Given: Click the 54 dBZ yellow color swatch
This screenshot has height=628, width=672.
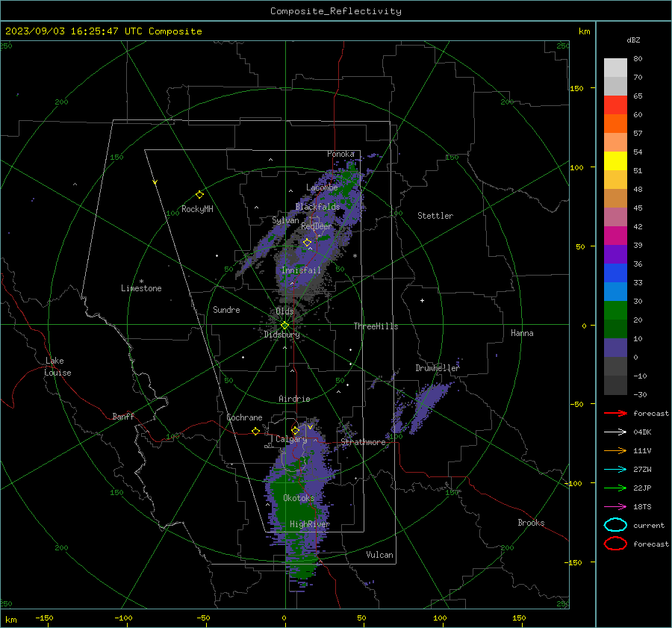Looking at the screenshot, I should (615, 161).
